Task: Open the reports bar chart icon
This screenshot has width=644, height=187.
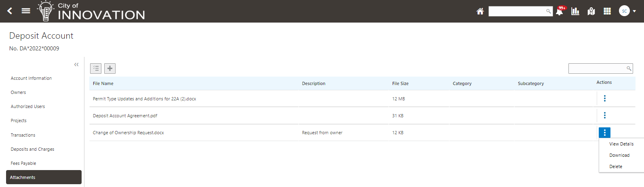Action: (575, 11)
